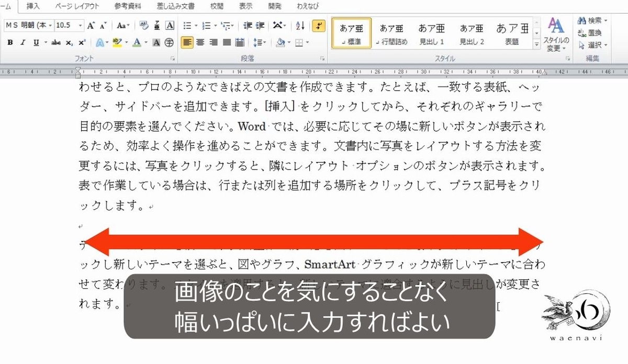Click the Sort icon

(x=300, y=25)
